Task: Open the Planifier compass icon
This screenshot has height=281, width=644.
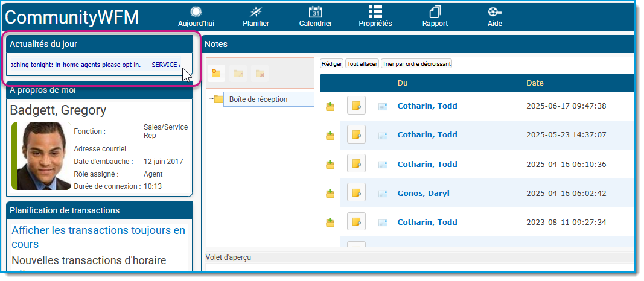Action: tap(257, 12)
